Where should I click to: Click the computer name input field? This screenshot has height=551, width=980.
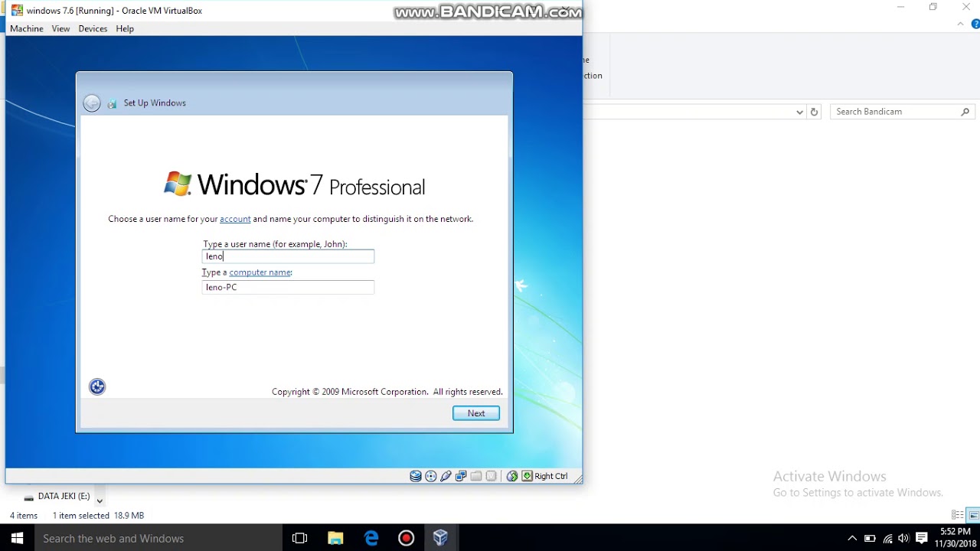(x=288, y=287)
